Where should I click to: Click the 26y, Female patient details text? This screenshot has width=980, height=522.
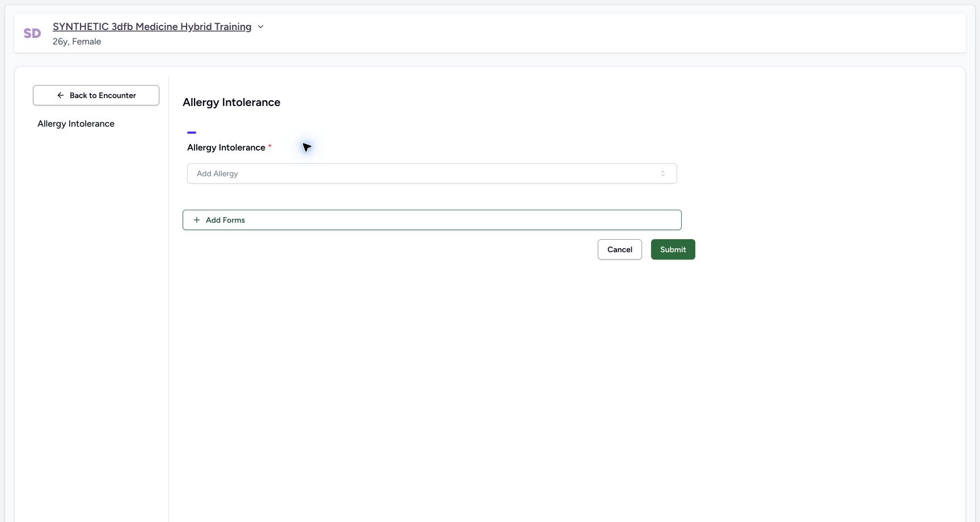77,41
